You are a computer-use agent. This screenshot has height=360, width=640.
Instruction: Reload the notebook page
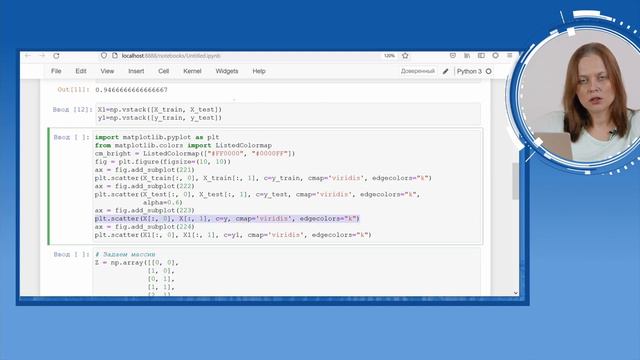56,56
